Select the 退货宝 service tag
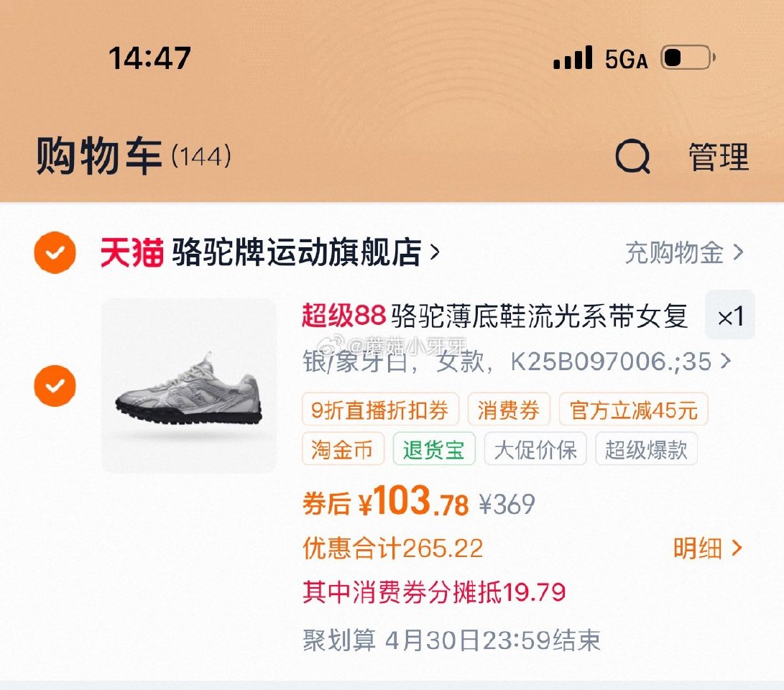784x690 pixels. tap(434, 451)
